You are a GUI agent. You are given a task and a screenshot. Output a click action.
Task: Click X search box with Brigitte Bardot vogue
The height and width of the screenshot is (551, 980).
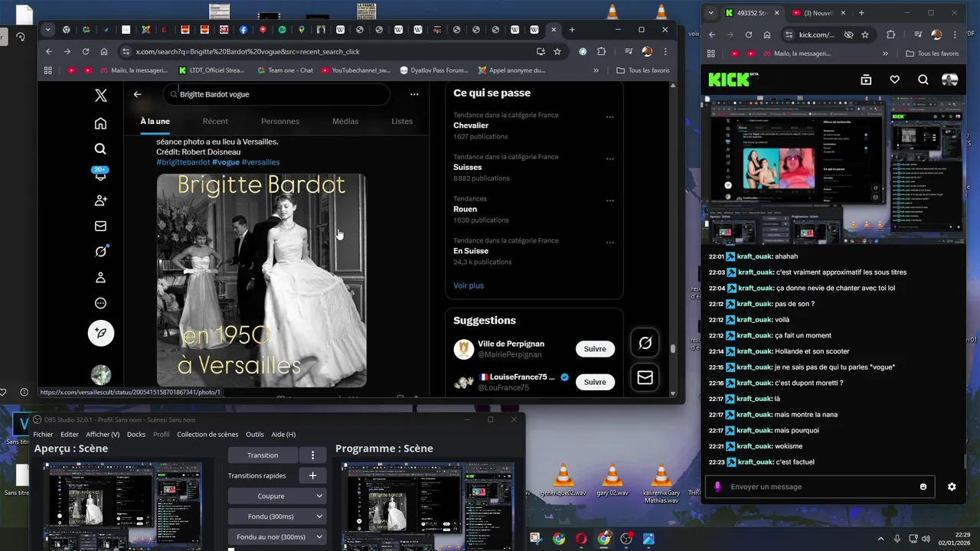pos(276,94)
